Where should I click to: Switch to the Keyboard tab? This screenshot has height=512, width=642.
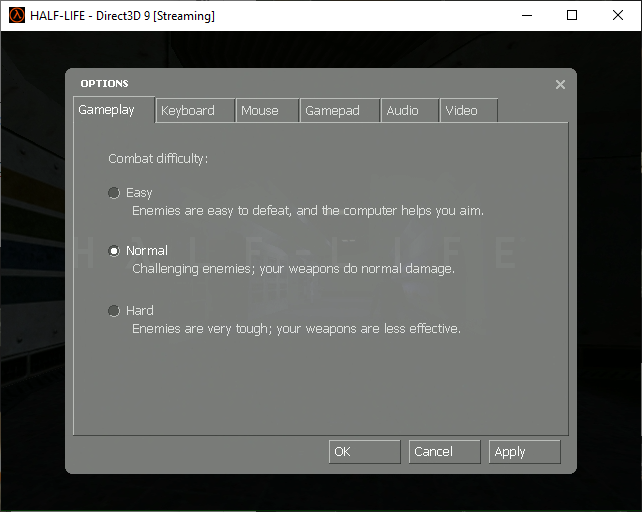tap(195, 111)
